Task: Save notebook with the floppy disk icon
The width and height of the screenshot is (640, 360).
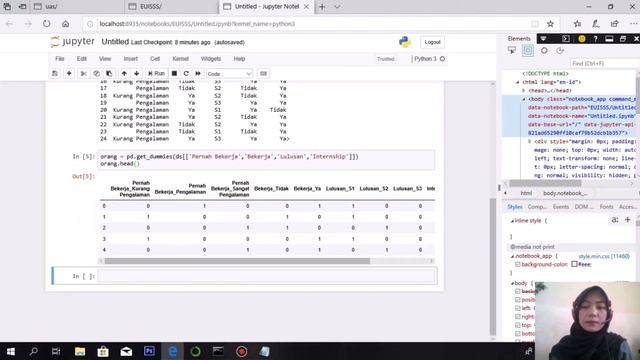Action: click(55, 73)
